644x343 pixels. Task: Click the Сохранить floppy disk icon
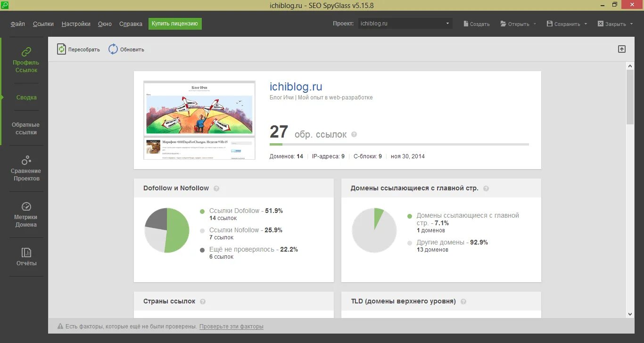[550, 24]
